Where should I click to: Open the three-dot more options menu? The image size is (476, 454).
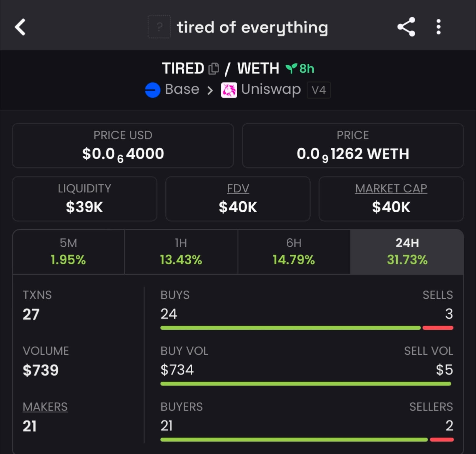(438, 27)
